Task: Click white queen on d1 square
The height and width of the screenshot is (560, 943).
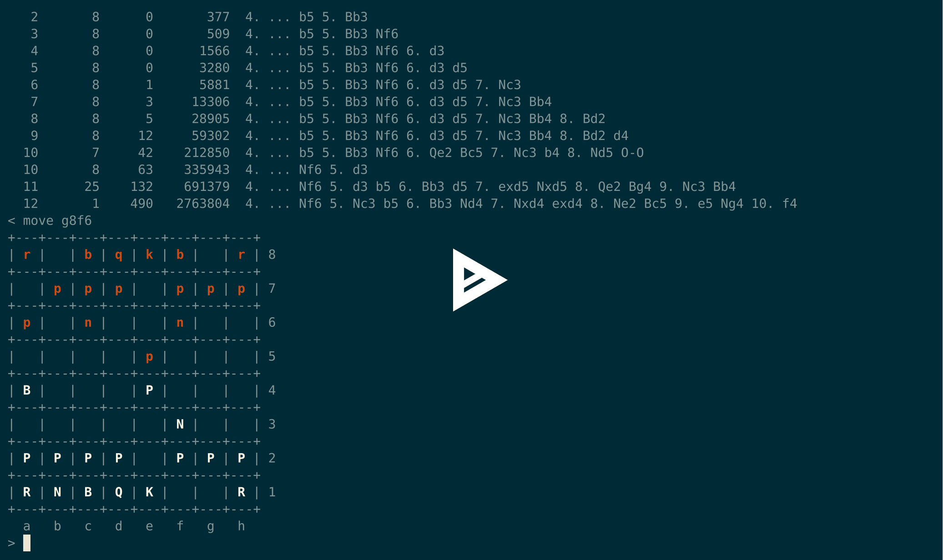Action: click(117, 491)
